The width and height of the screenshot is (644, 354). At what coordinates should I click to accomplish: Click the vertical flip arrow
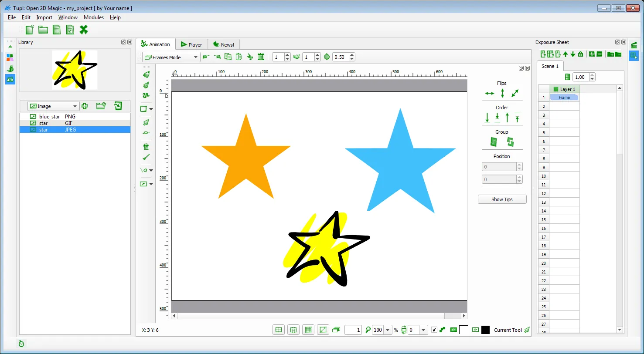(x=502, y=93)
